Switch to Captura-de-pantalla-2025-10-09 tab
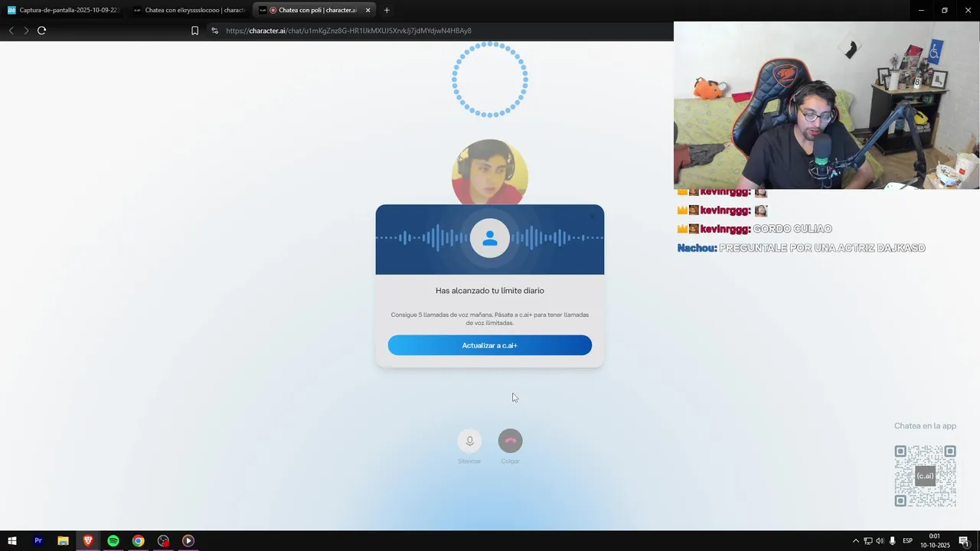 coord(63,10)
